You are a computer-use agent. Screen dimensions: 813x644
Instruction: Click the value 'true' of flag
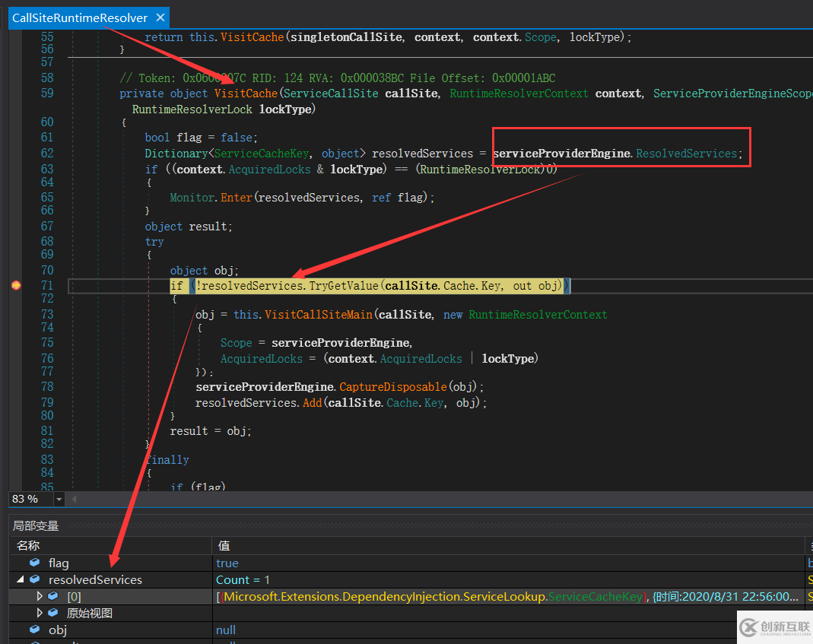tap(227, 563)
